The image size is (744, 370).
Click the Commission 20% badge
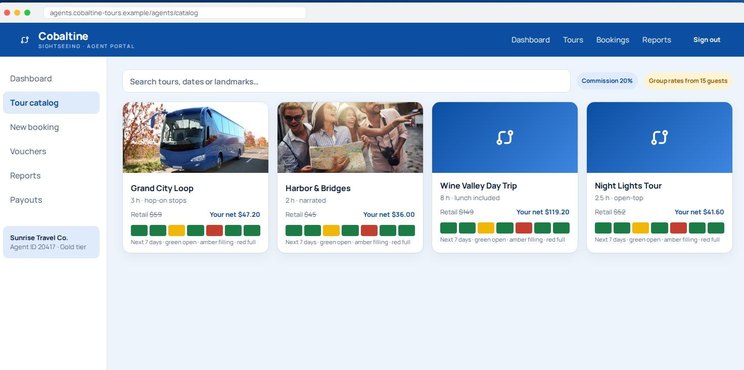607,81
